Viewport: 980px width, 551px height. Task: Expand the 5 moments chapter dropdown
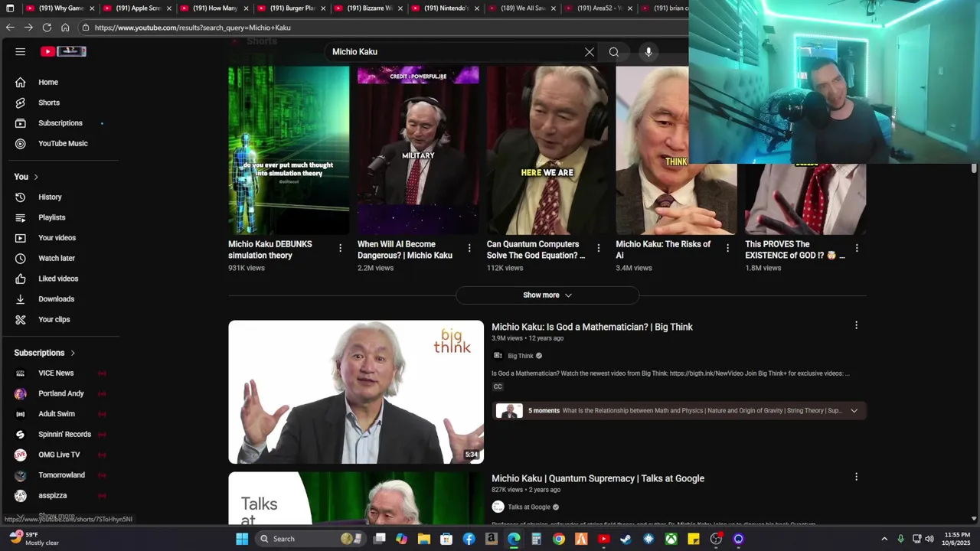point(854,411)
